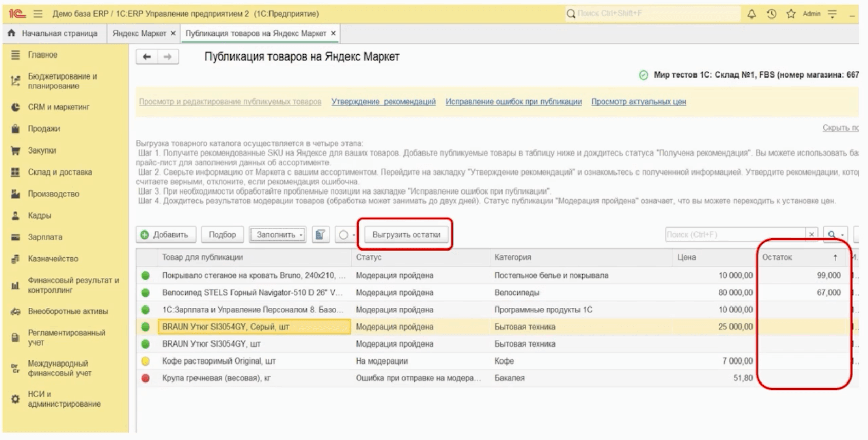
Task: Click the table search field Поиск (Ctrl+F)
Action: (735, 235)
